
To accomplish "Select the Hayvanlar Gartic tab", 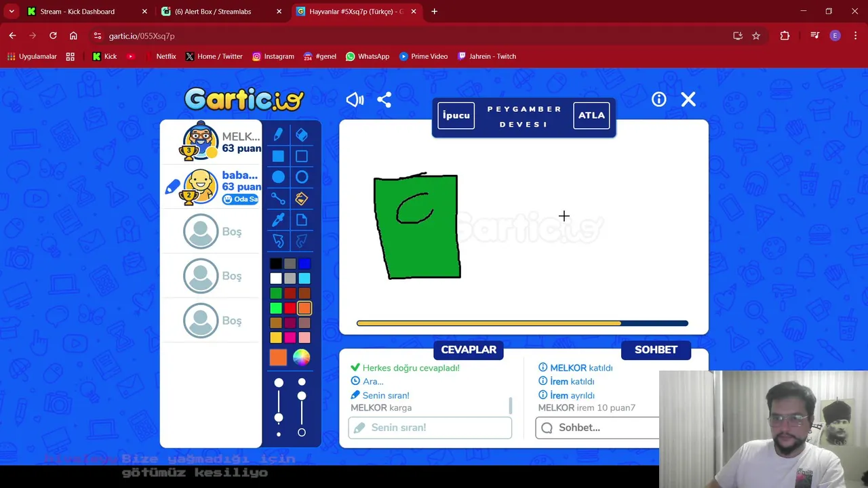I will pos(357,12).
